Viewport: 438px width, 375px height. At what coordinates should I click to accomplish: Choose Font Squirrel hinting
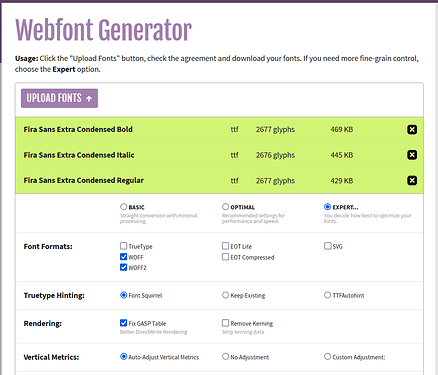click(124, 295)
